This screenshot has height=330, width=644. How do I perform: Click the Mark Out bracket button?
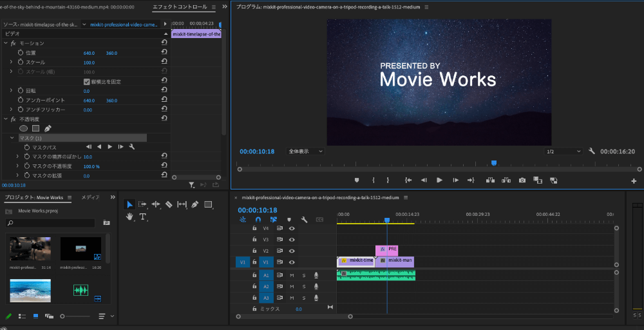(388, 180)
